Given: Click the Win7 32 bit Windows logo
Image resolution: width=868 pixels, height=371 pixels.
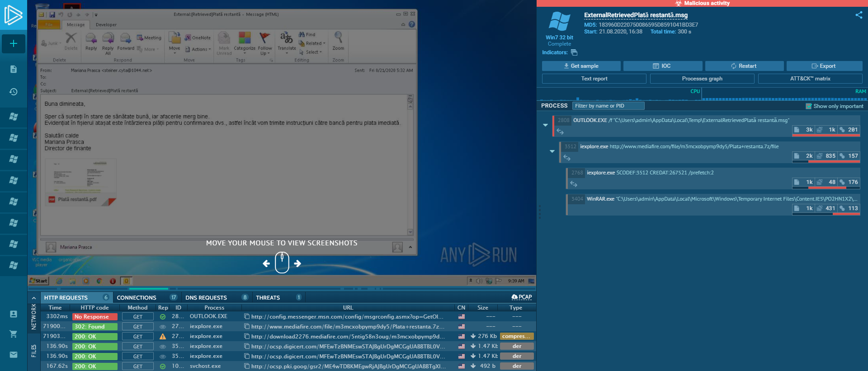Looking at the screenshot, I should (x=559, y=22).
